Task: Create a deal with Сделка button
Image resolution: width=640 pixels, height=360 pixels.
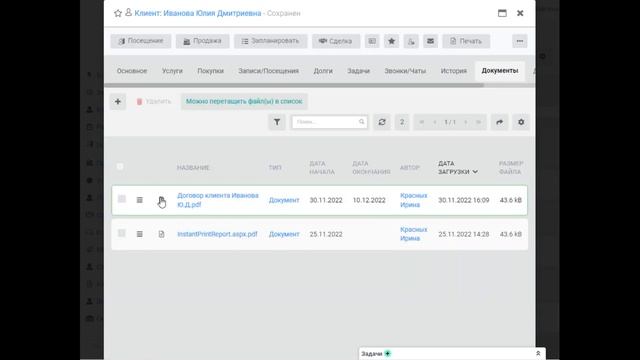Action: (x=336, y=41)
